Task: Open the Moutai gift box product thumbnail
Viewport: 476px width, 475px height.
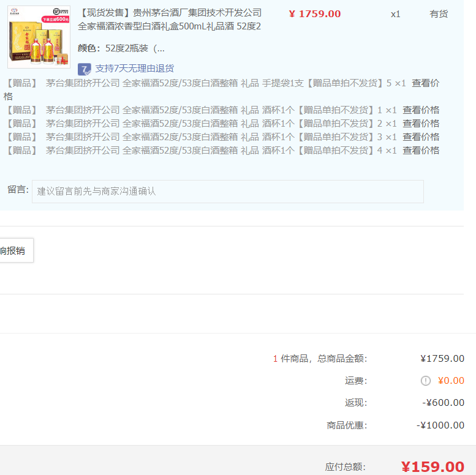Action: [x=39, y=37]
